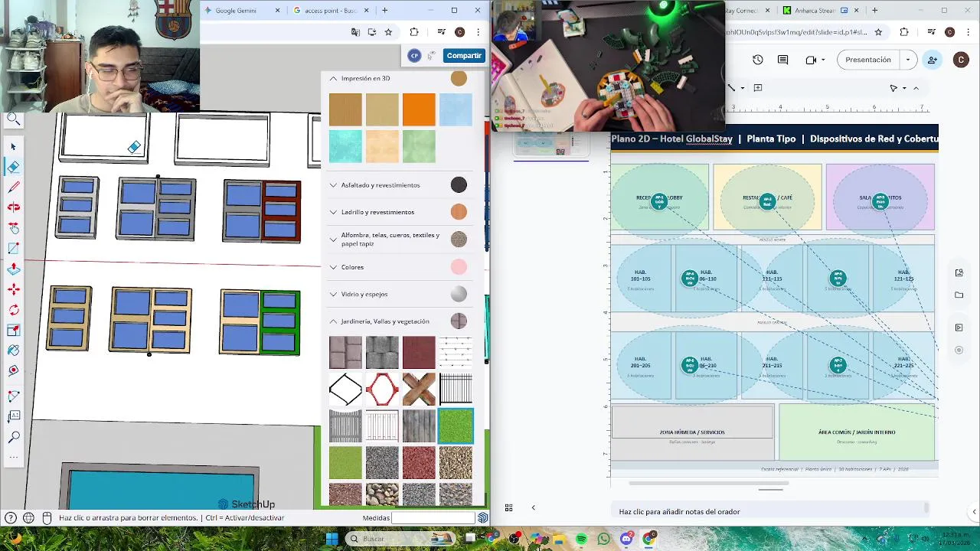The height and width of the screenshot is (551, 980).
Task: Collapse Jardinería, Vallas y vegetación section
Action: click(333, 321)
